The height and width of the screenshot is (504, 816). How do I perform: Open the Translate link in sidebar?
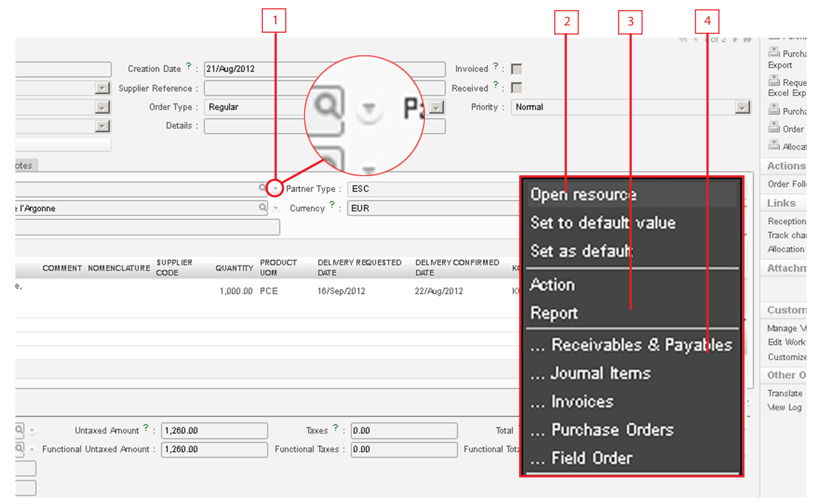click(x=784, y=393)
